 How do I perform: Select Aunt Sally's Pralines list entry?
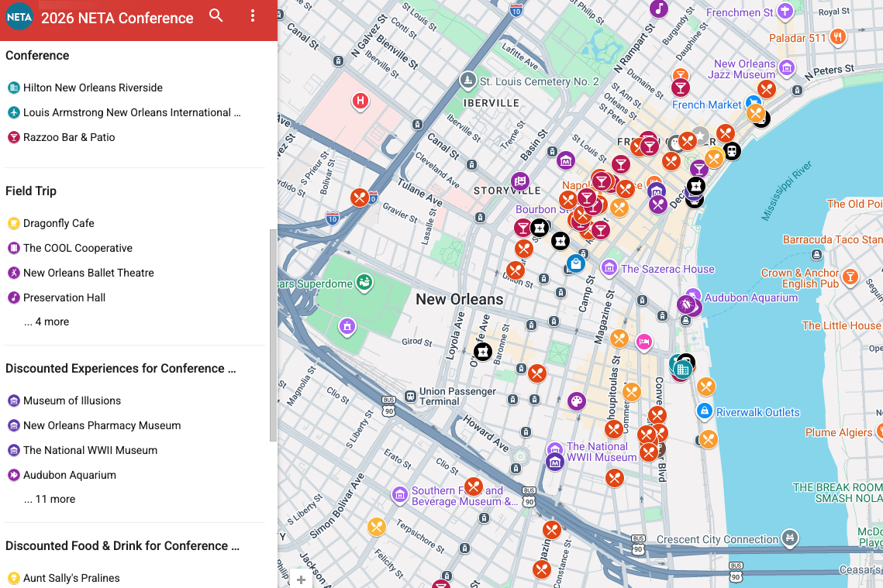[64, 578]
